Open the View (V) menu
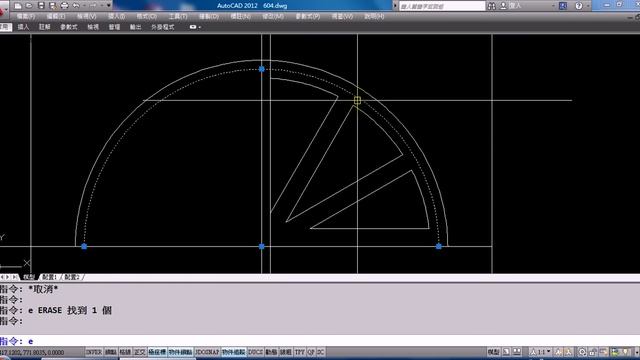This screenshot has height=360, width=640. pos(87,16)
